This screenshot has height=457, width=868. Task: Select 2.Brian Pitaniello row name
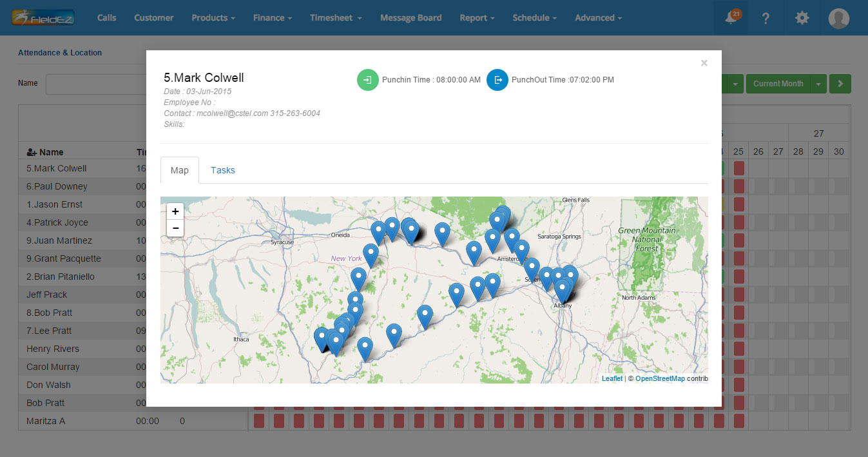coord(61,277)
